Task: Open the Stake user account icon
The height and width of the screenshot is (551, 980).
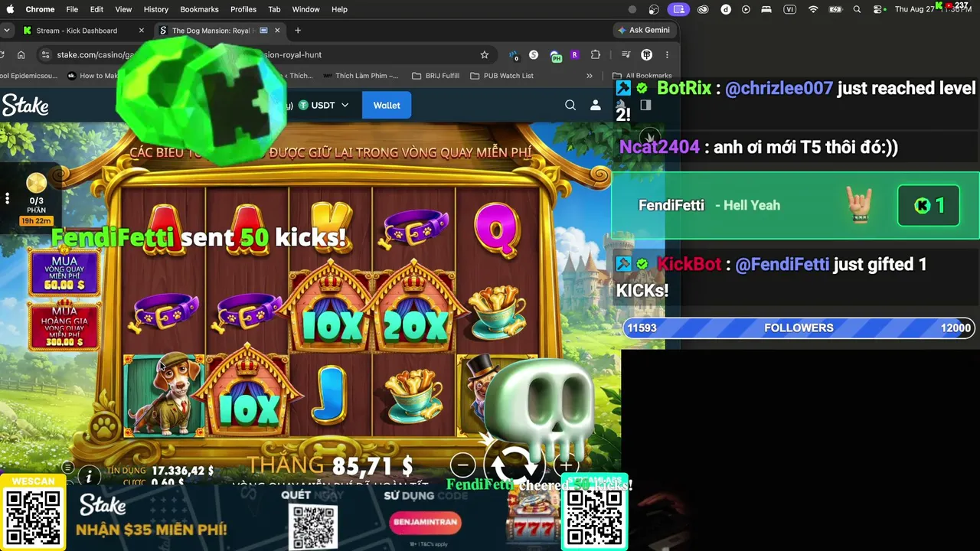Action: point(595,105)
